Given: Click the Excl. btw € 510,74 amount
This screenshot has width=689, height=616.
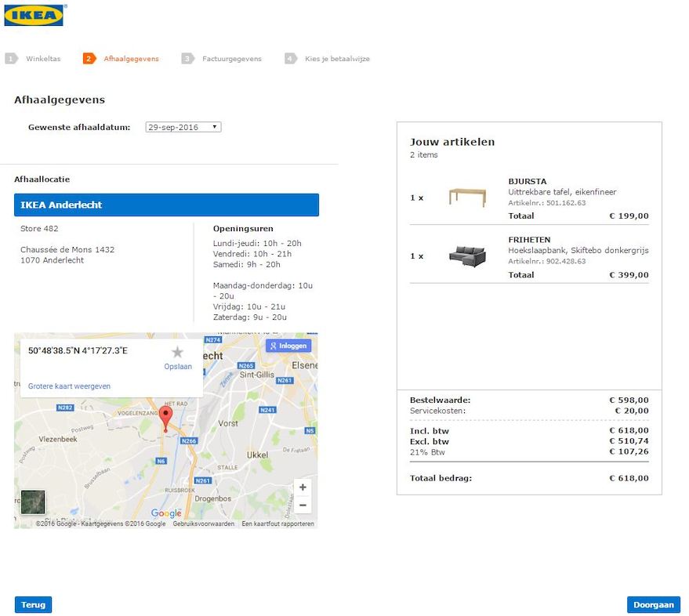Looking at the screenshot, I should [x=629, y=441].
